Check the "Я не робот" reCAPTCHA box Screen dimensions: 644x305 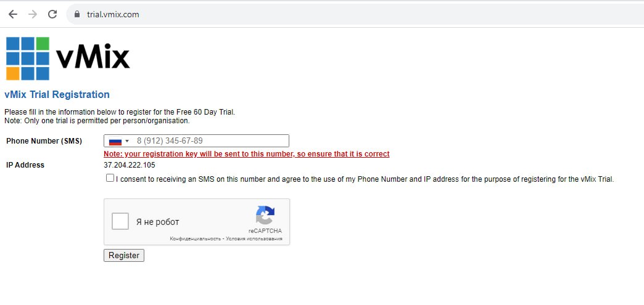120,222
